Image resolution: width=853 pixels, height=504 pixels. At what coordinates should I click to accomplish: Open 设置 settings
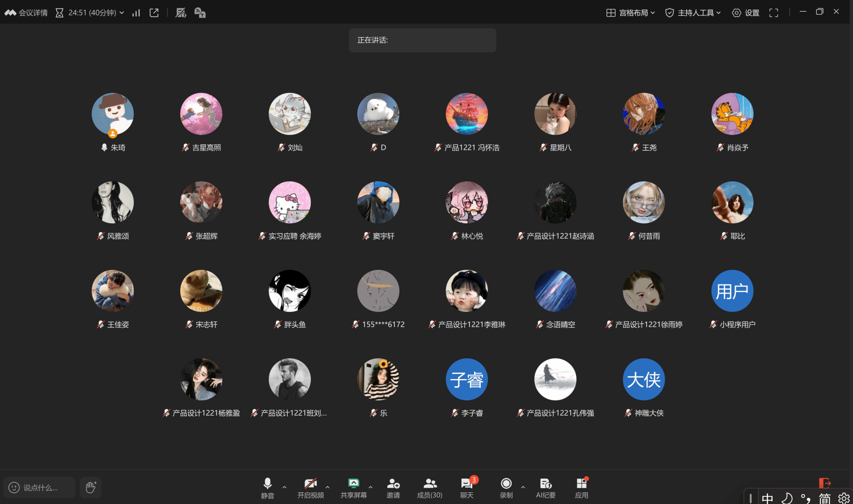coord(746,13)
